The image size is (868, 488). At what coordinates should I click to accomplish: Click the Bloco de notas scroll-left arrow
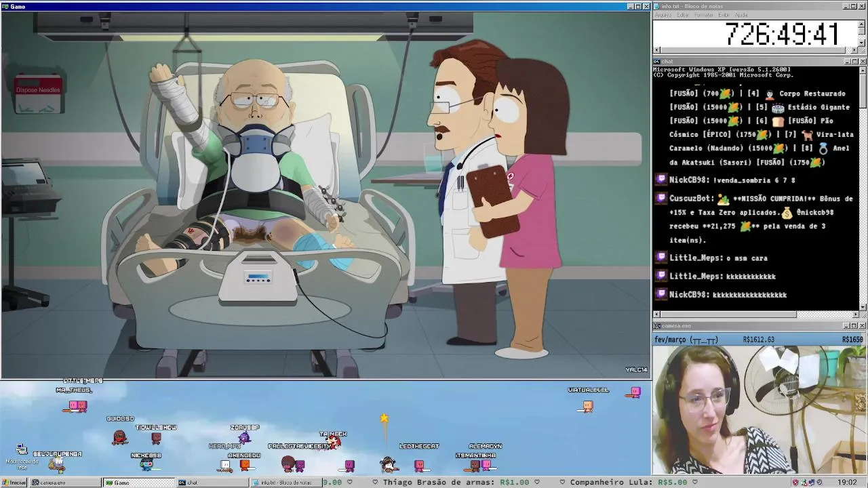tap(657, 50)
